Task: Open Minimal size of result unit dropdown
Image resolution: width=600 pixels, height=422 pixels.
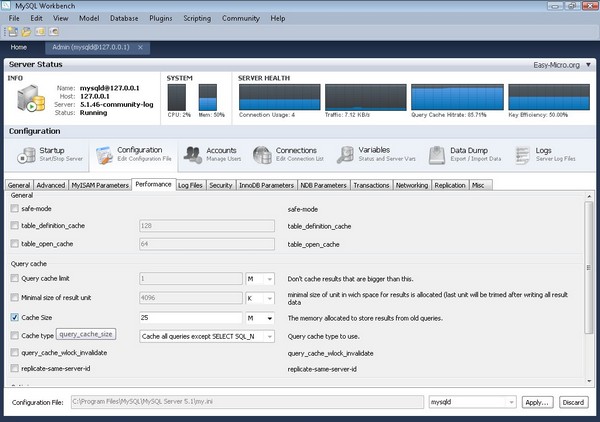Action: tap(260, 298)
